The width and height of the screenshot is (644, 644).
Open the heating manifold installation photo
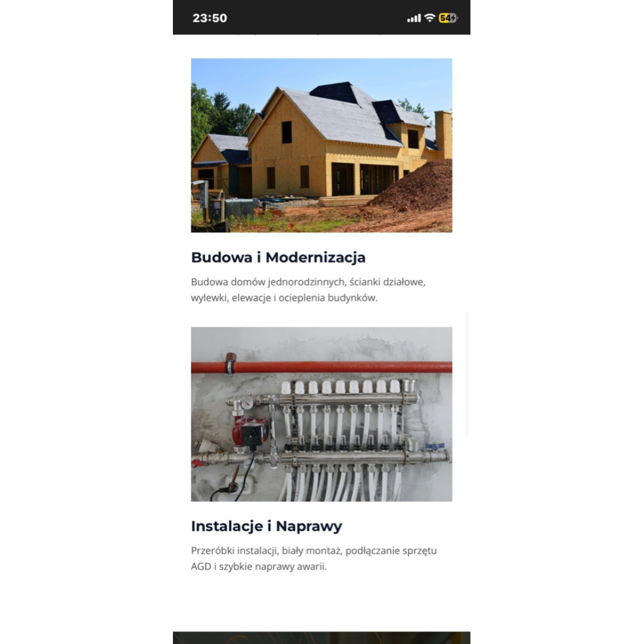point(321,414)
